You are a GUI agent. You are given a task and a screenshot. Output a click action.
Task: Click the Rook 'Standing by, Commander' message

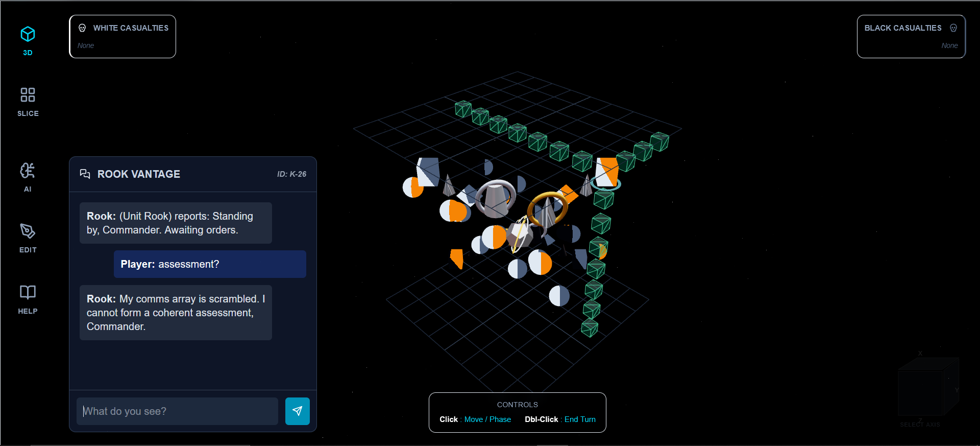(176, 223)
